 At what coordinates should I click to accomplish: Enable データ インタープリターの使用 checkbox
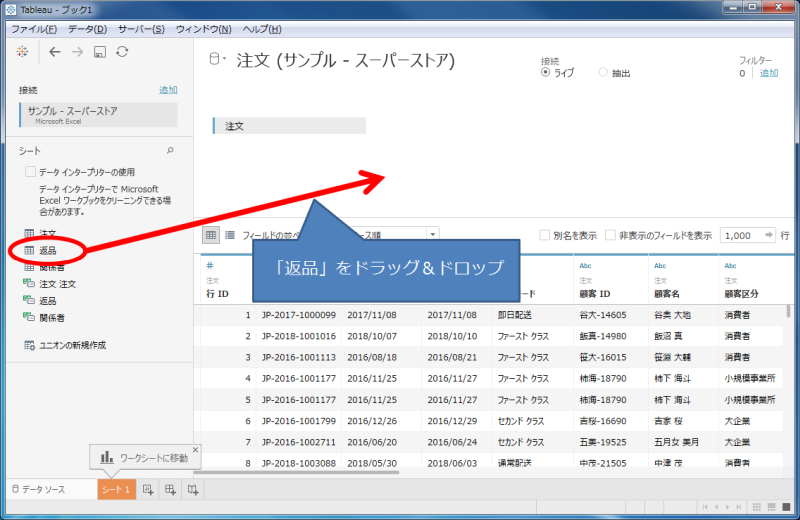[x=30, y=171]
